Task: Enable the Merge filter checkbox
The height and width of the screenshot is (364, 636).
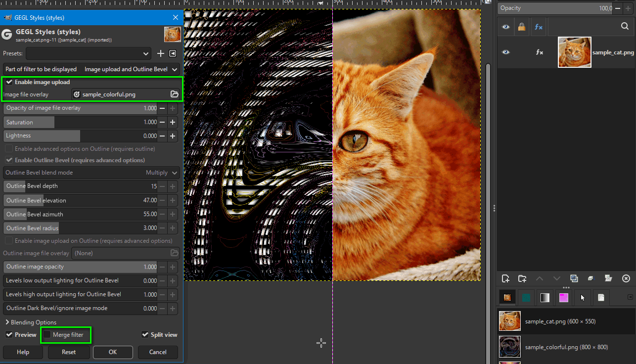Action: pyautogui.click(x=47, y=335)
